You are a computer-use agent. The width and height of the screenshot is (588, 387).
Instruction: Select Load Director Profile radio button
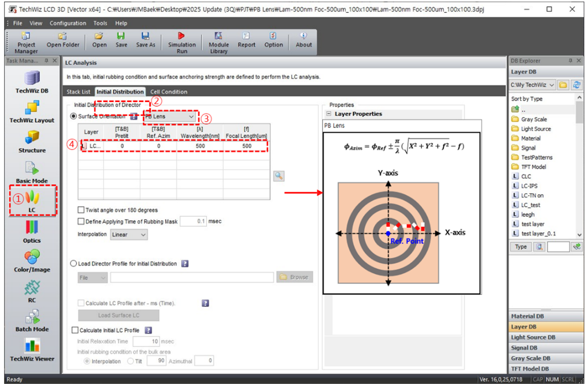pyautogui.click(x=74, y=264)
